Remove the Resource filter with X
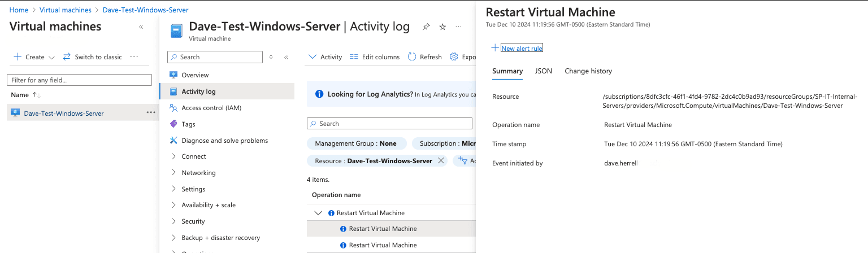The image size is (868, 253). (441, 161)
